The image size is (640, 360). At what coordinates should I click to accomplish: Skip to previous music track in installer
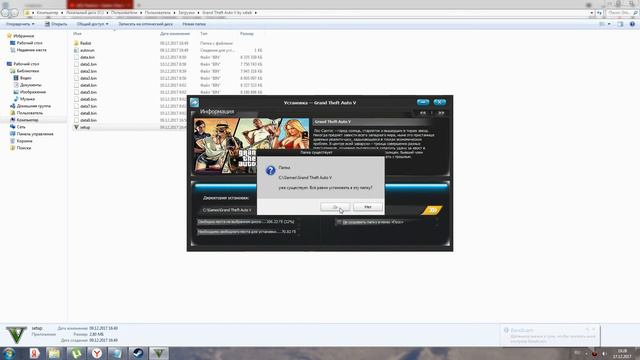pyautogui.click(x=423, y=113)
